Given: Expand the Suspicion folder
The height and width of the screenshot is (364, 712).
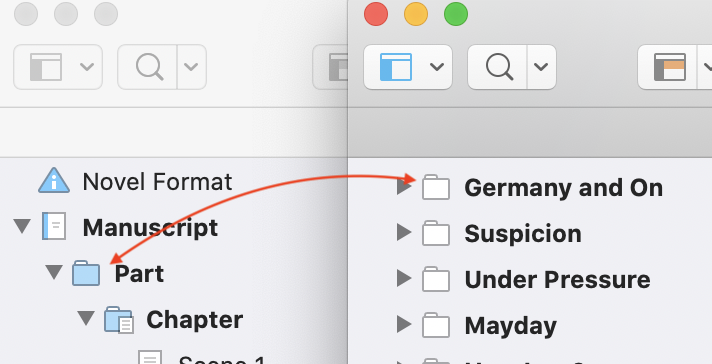Looking at the screenshot, I should pyautogui.click(x=404, y=232).
